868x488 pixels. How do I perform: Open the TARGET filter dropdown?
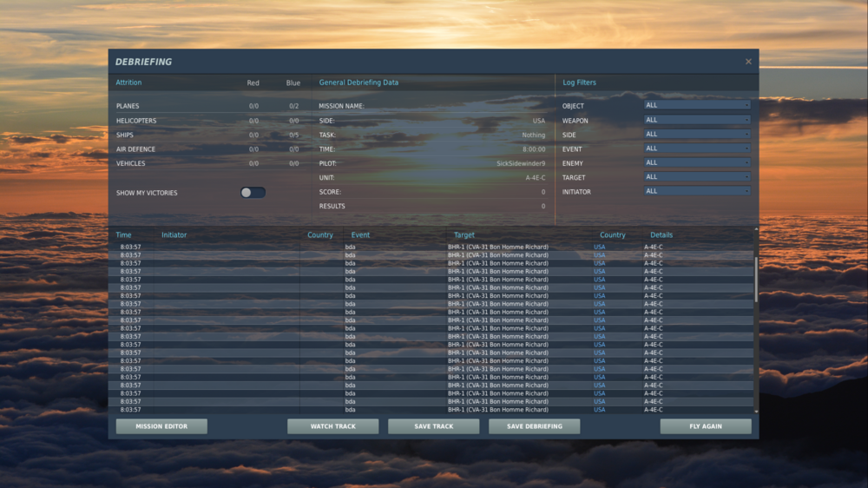click(697, 176)
